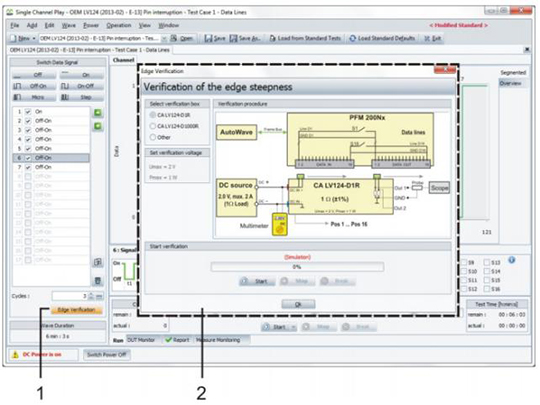This screenshot has width=540, height=405.
Task: Open the View menu
Action: point(145,25)
